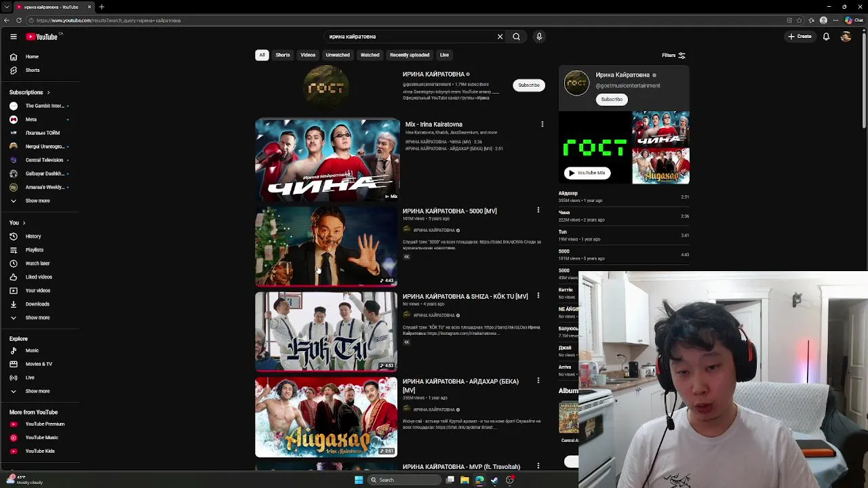Open Music under Explore
This screenshot has width=868, height=488.
(32, 350)
